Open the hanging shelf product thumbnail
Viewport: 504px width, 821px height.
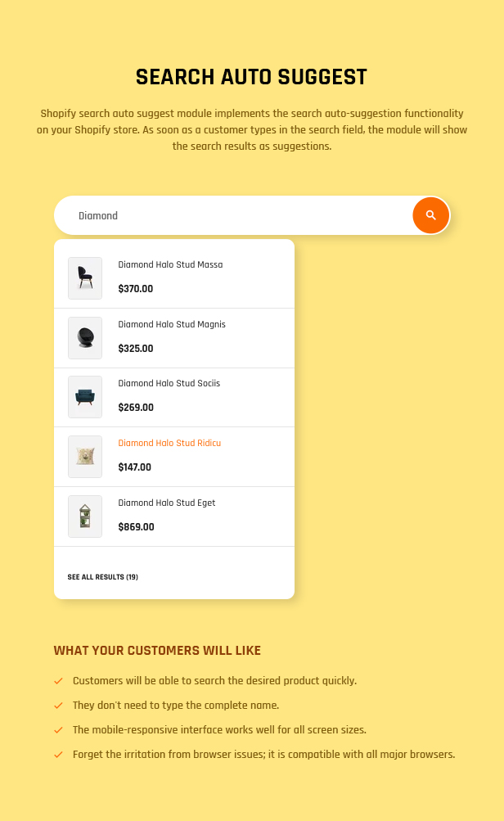click(85, 517)
